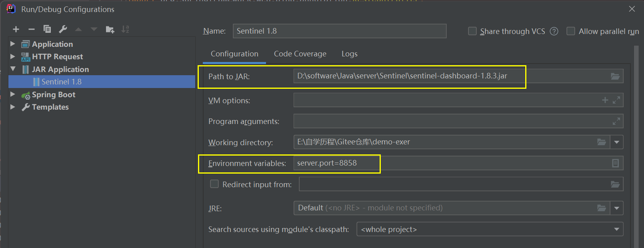This screenshot has width=644, height=248.
Task: Remove selected configuration with minus icon
Action: [x=32, y=29]
